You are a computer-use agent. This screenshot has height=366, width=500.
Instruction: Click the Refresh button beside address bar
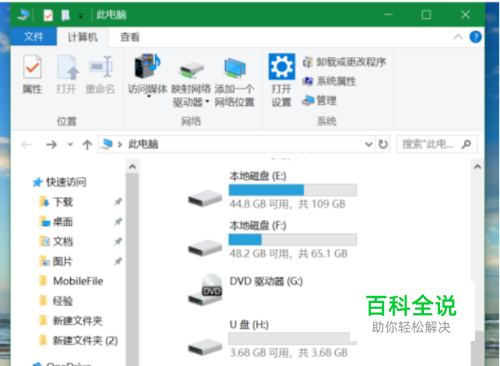(383, 144)
